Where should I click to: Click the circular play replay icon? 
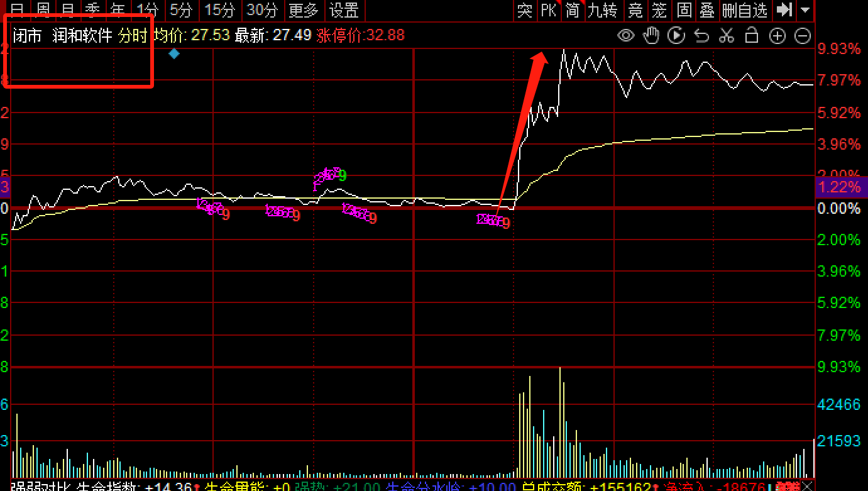pyautogui.click(x=676, y=36)
